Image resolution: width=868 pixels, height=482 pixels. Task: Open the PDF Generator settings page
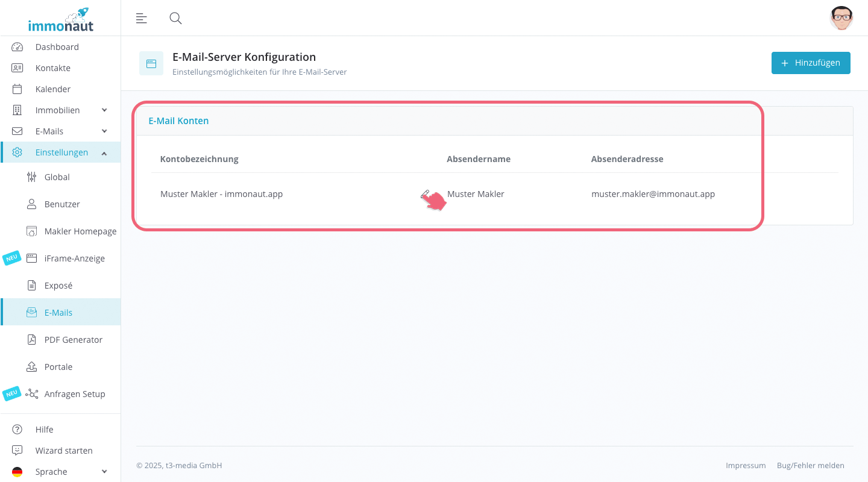pyautogui.click(x=73, y=340)
